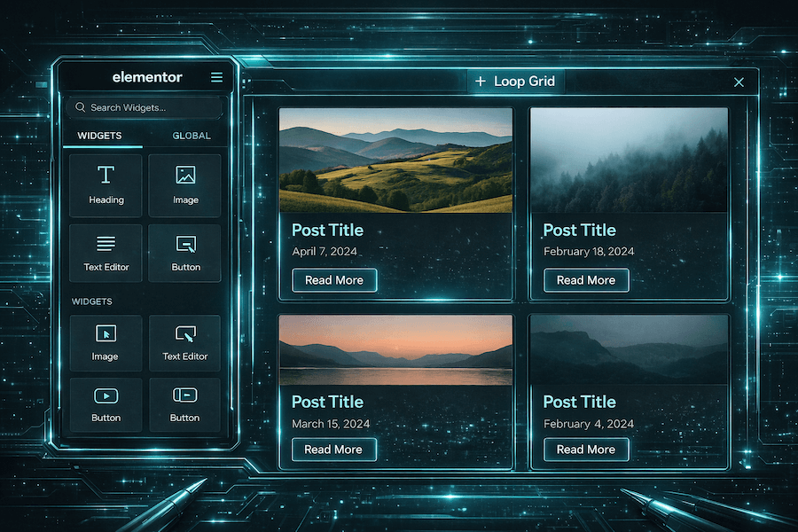The height and width of the screenshot is (532, 798).
Task: Click Read More on March 15, 2024 post
Action: [x=333, y=450]
